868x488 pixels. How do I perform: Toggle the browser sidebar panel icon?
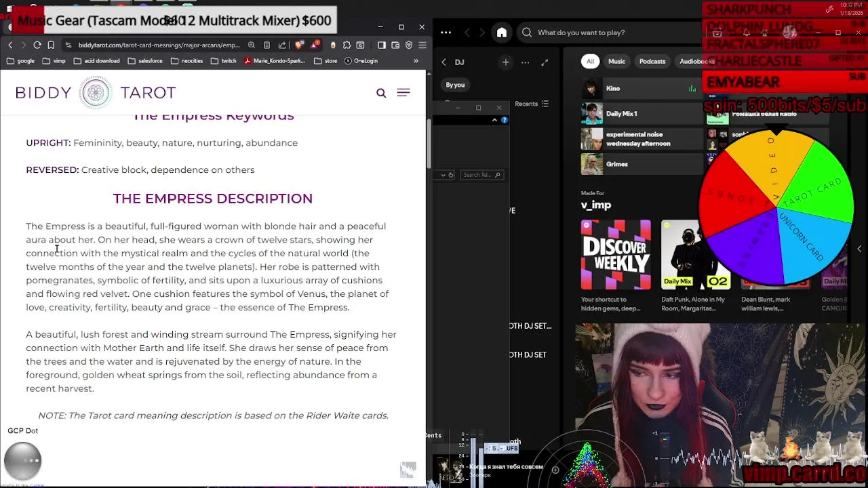382,45
